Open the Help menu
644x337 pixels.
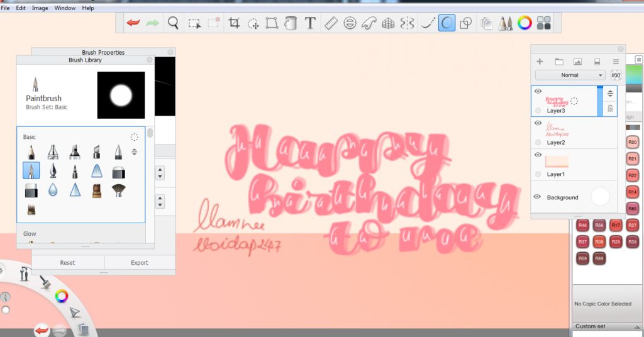click(88, 8)
